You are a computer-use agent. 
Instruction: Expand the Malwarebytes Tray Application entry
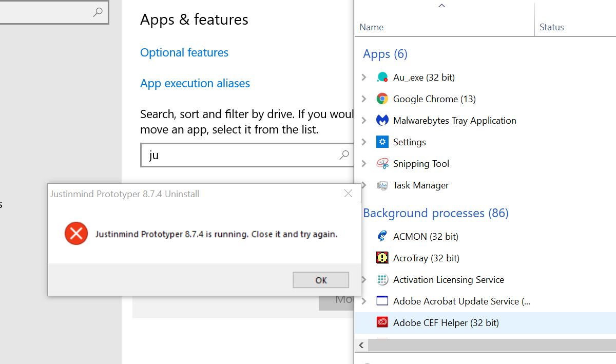coord(364,121)
